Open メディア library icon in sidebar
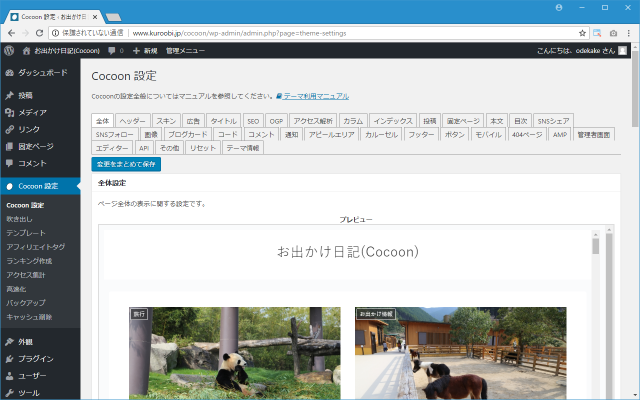 (x=9, y=113)
